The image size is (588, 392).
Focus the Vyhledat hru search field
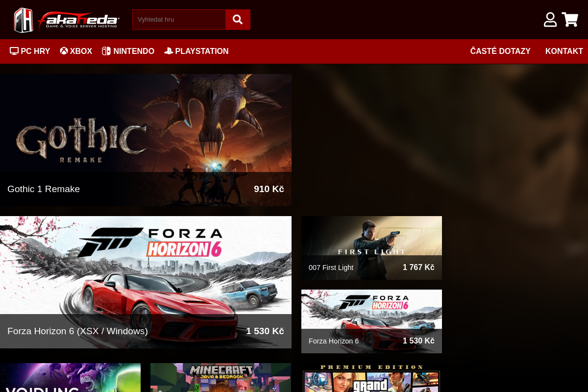pyautogui.click(x=179, y=20)
